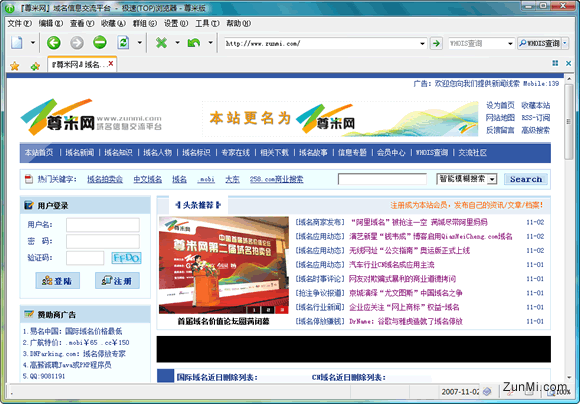Open dropdown arrow next to undo icon
Image resolution: width=580 pixels, height=404 pixels.
(x=210, y=43)
